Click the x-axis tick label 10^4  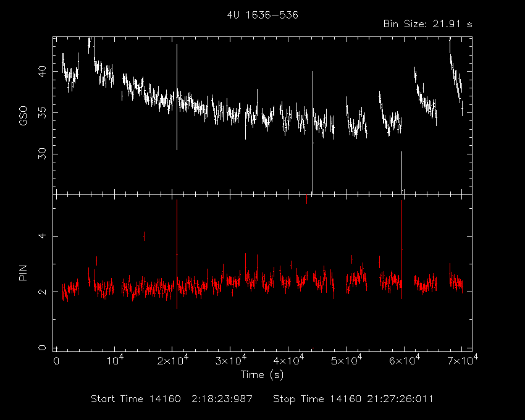coord(114,360)
